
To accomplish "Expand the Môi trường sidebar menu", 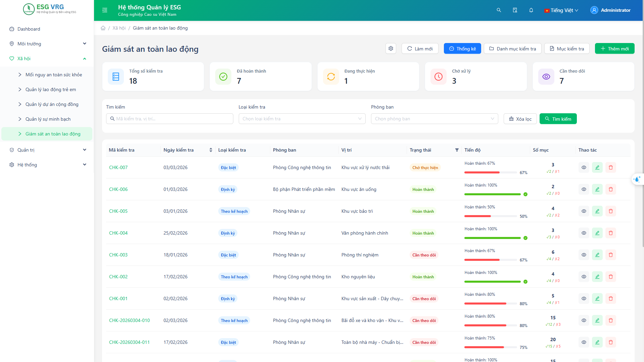I will click(x=47, y=44).
